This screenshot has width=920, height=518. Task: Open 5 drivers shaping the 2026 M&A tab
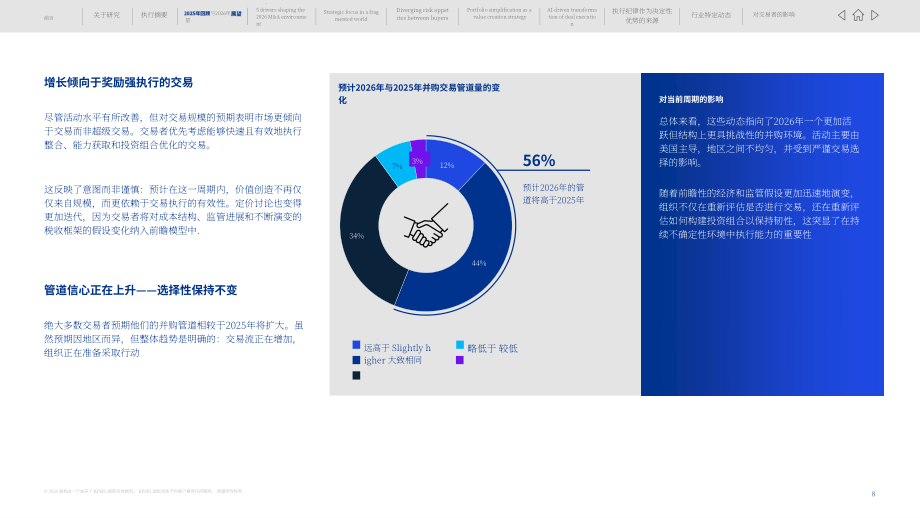pyautogui.click(x=281, y=17)
